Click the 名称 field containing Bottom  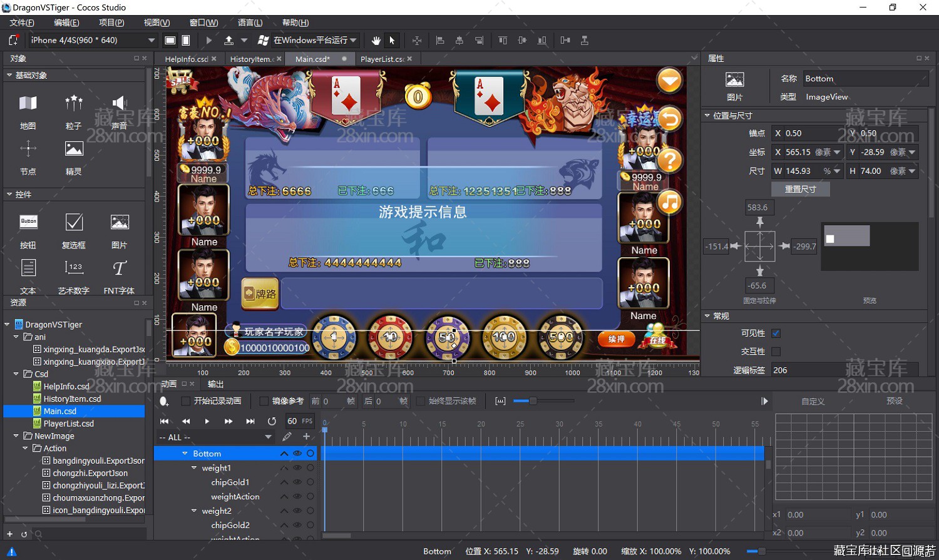pyautogui.click(x=865, y=79)
